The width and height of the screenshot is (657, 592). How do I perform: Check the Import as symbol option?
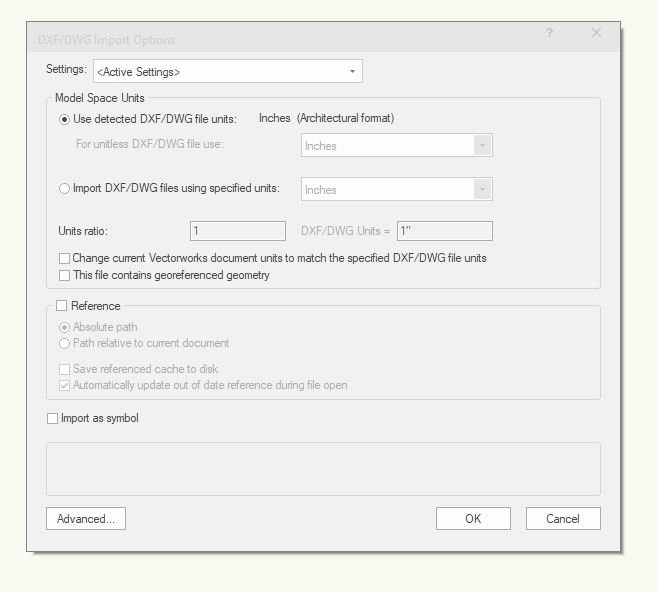(x=53, y=419)
